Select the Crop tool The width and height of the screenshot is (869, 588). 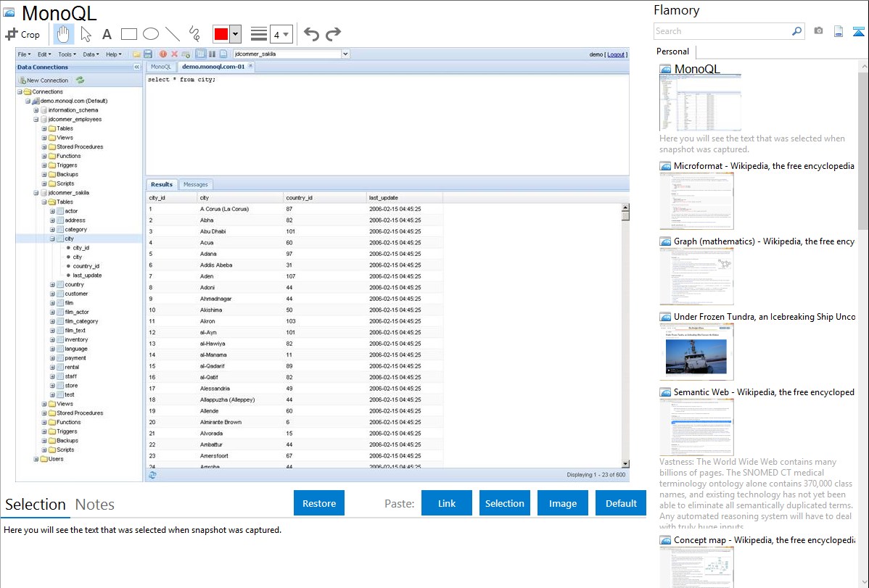click(22, 34)
